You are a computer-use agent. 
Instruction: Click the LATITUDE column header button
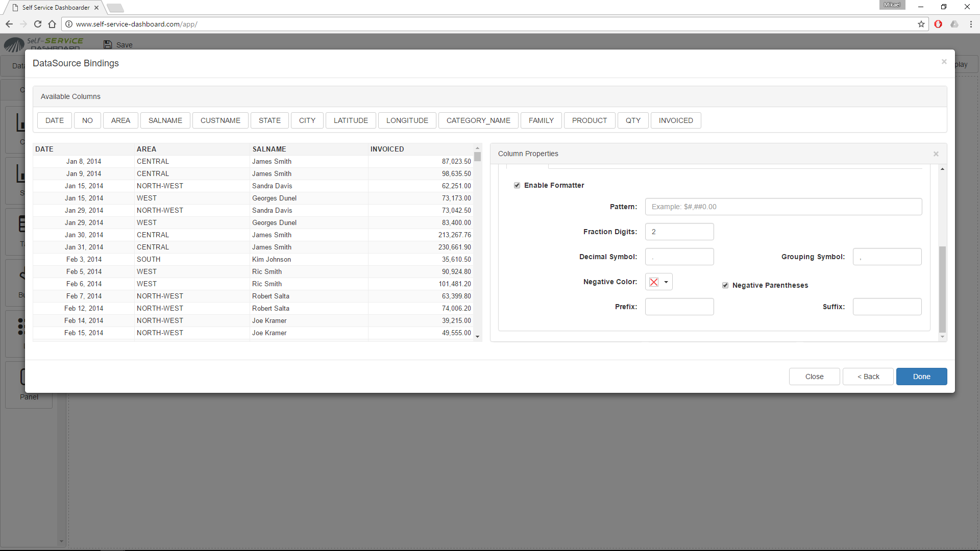click(351, 120)
